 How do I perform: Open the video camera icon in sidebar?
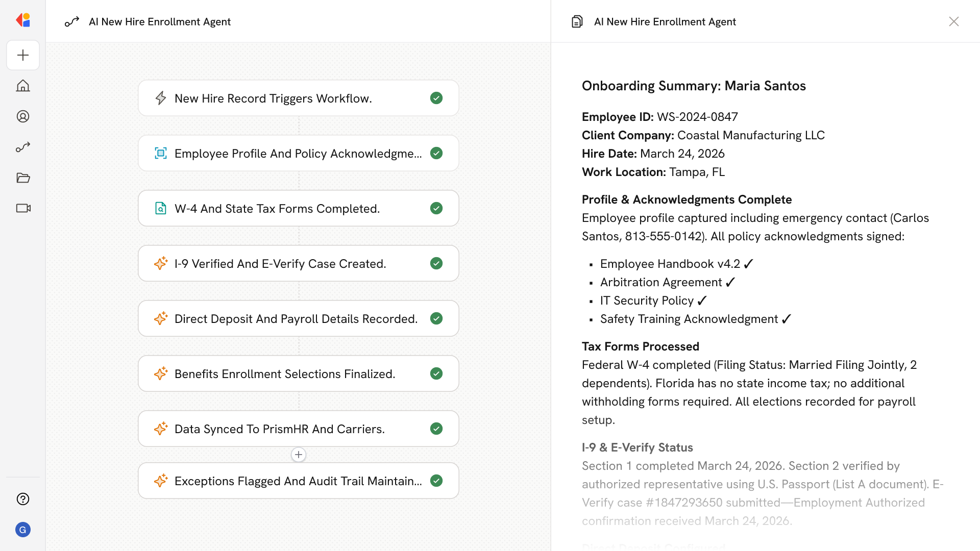point(23,208)
